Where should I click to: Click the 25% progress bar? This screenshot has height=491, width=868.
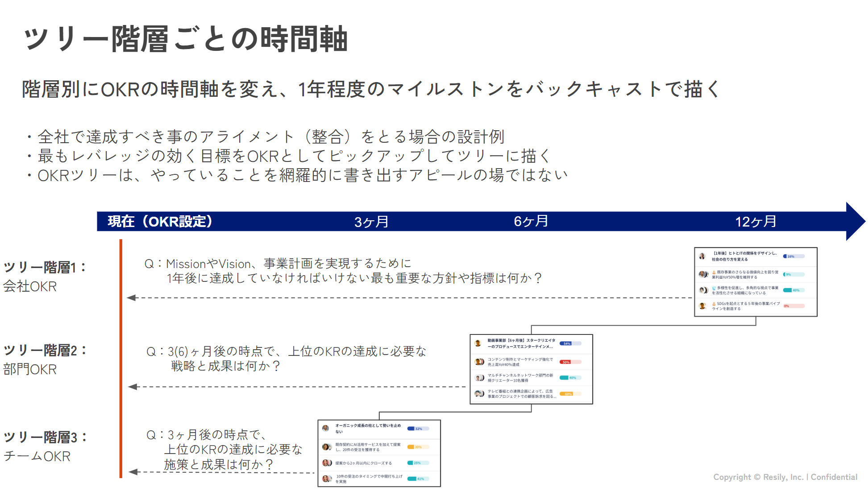coord(418,463)
